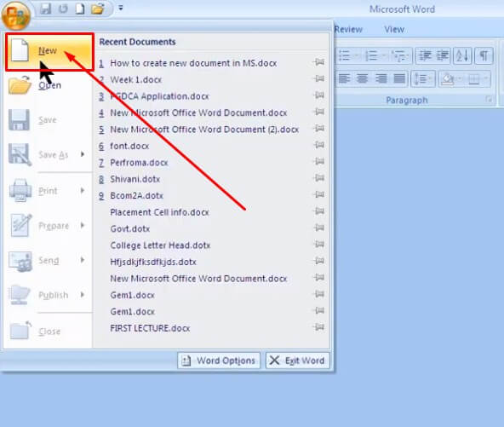The height and width of the screenshot is (427, 504).
Task: Choose Close in the Office menu
Action: [49, 332]
